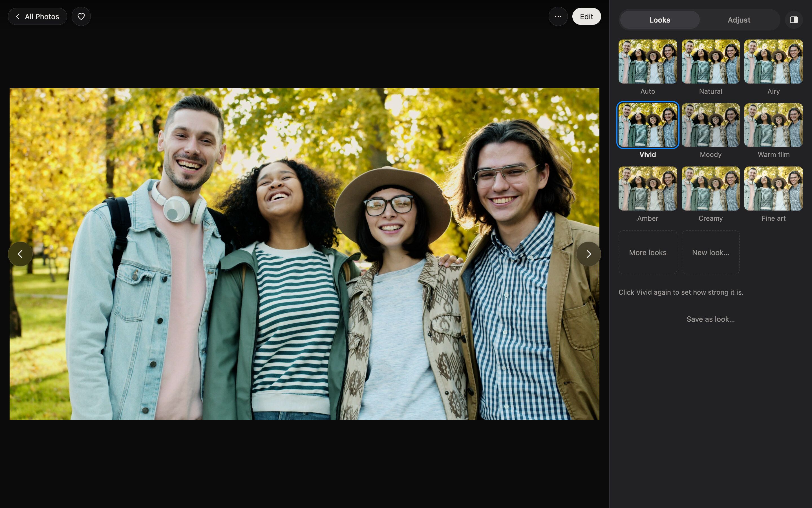Click the selected Vivid look thumbnail

(648, 125)
